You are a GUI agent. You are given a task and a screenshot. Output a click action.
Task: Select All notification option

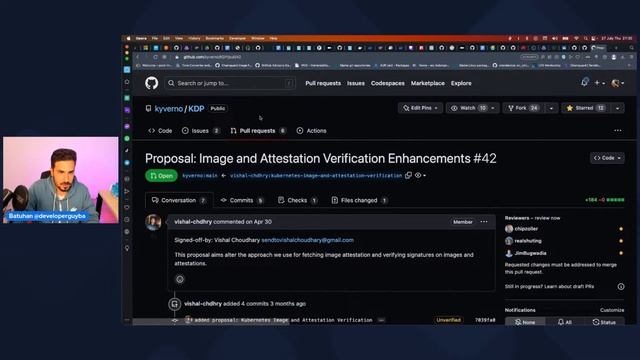click(565, 322)
